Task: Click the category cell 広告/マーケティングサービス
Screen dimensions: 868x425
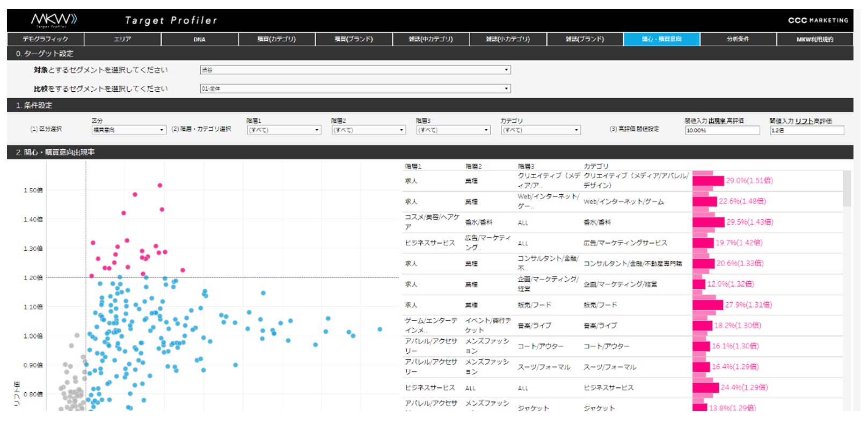Action: (x=625, y=243)
